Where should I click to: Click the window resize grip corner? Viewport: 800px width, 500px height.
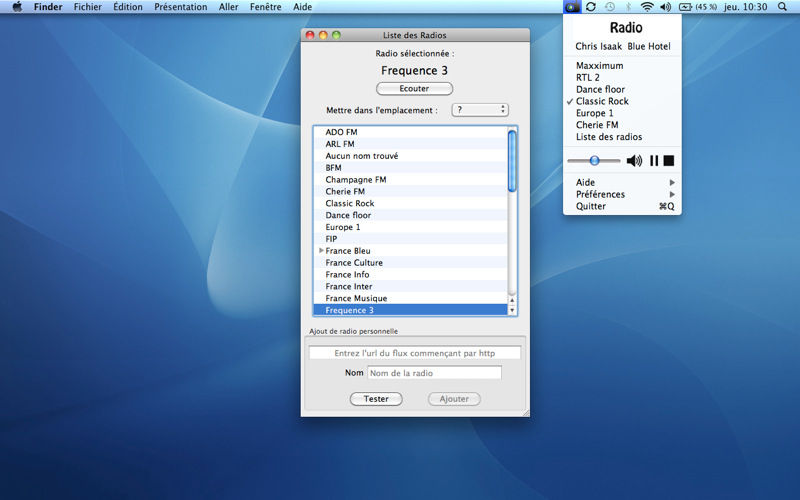click(526, 413)
